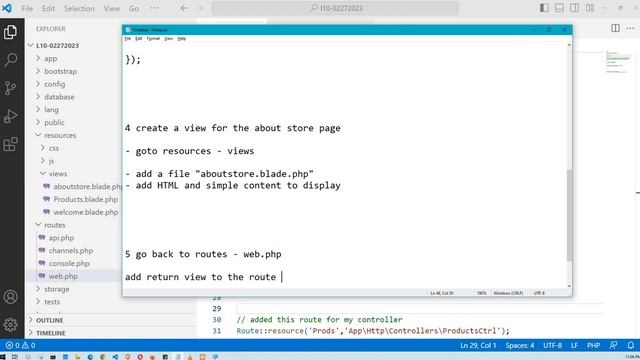This screenshot has width=640, height=360.
Task: Open the Notepad Format menu
Action: [x=153, y=38]
